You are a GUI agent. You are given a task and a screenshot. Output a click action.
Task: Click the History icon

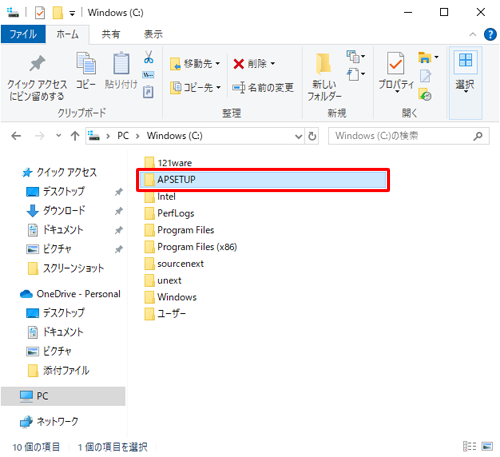[x=425, y=94]
